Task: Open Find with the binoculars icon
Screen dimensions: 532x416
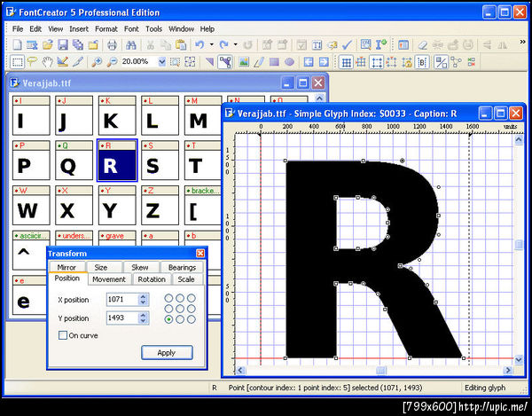Action: coord(130,44)
